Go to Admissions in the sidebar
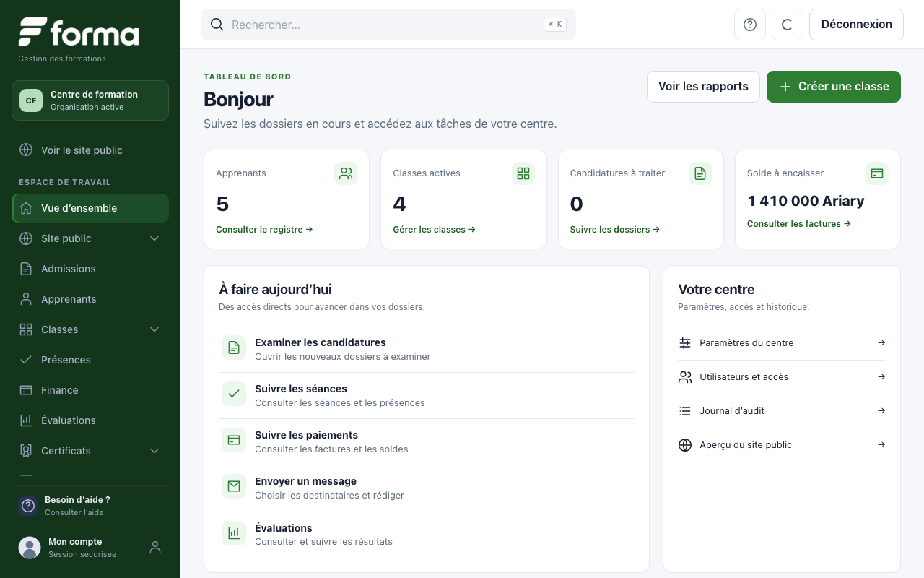 pyautogui.click(x=90, y=269)
